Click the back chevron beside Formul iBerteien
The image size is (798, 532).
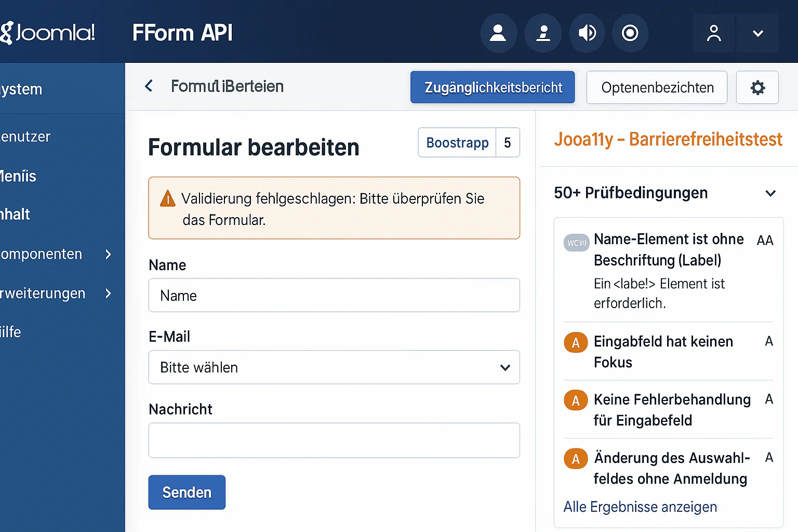(x=149, y=86)
